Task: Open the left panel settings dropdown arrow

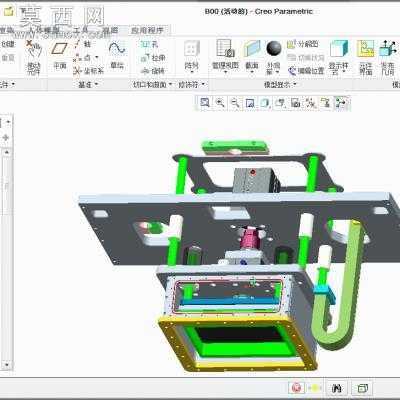Action: click(x=8, y=122)
